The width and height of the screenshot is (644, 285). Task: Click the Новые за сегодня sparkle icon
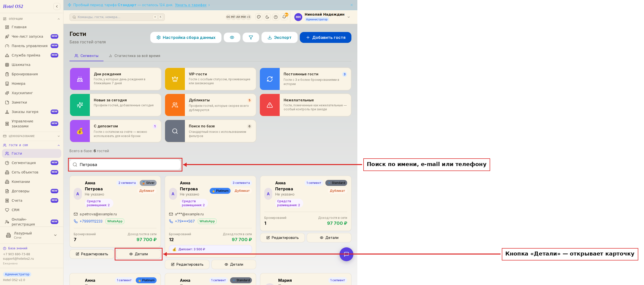tap(80, 105)
